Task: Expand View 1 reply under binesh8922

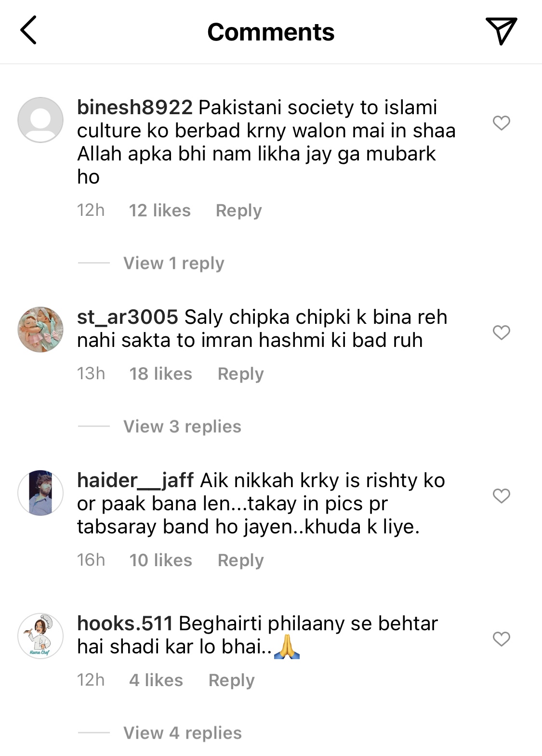Action: 173,263
